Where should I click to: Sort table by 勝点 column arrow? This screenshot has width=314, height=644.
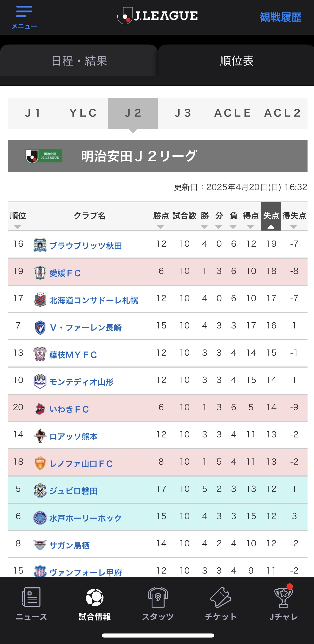(161, 227)
